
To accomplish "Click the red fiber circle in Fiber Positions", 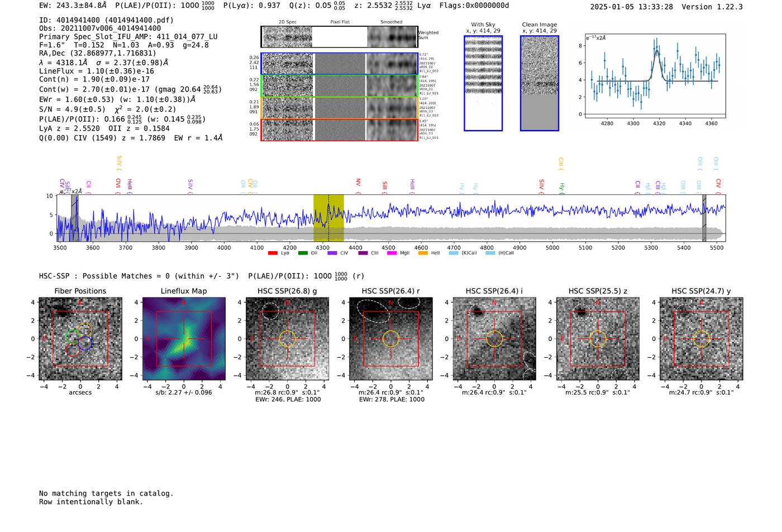I will click(x=73, y=350).
